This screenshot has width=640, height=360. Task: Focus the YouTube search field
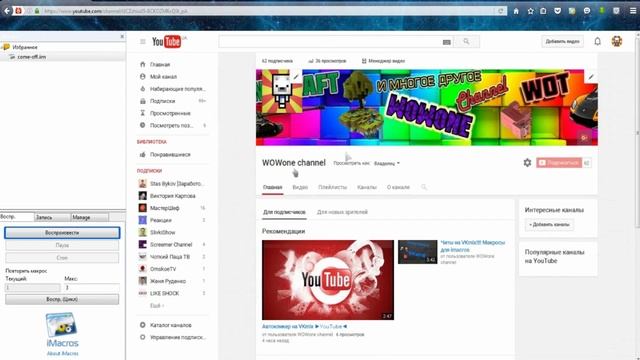tap(331, 41)
